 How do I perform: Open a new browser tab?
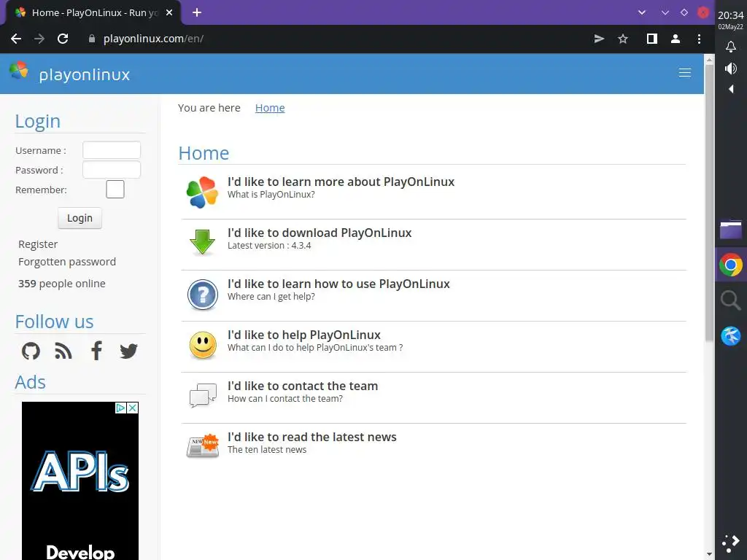(x=197, y=13)
